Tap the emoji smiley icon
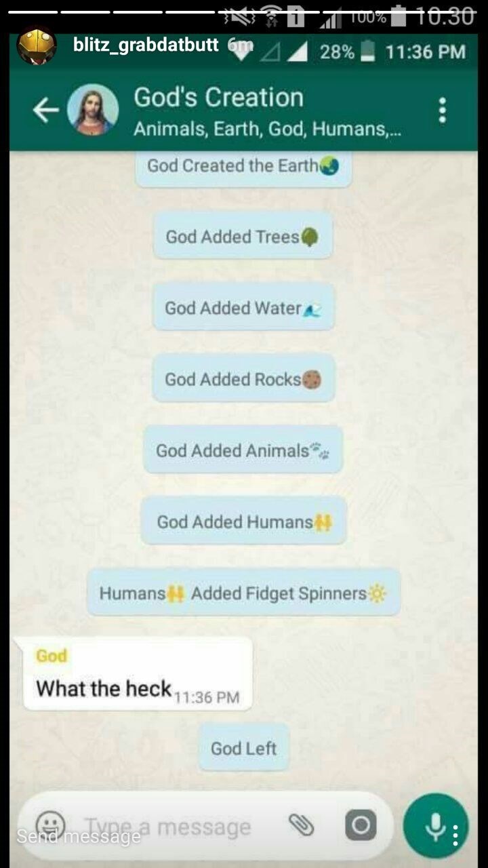This screenshot has height=868, width=488. click(50, 825)
